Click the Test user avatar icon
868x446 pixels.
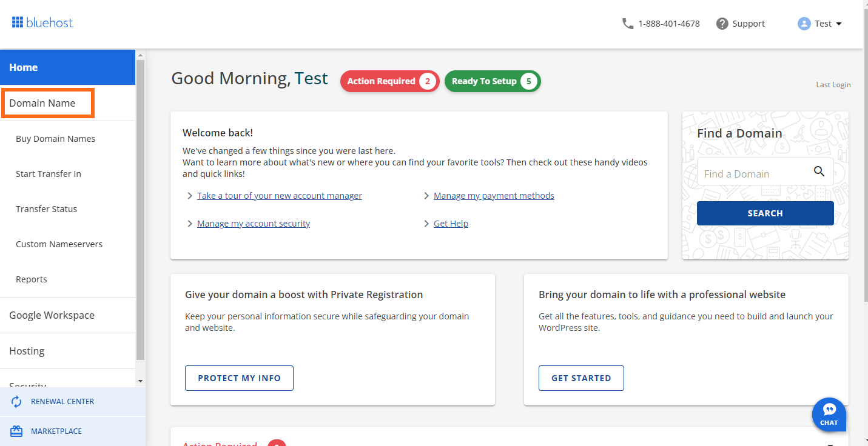click(804, 24)
